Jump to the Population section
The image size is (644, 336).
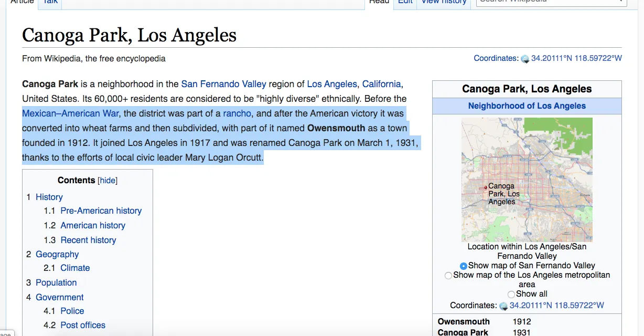tap(56, 282)
